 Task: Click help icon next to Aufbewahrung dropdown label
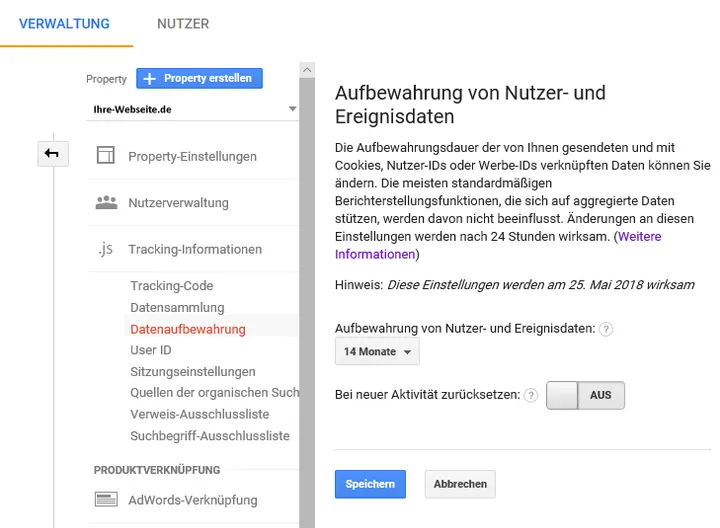pos(606,329)
